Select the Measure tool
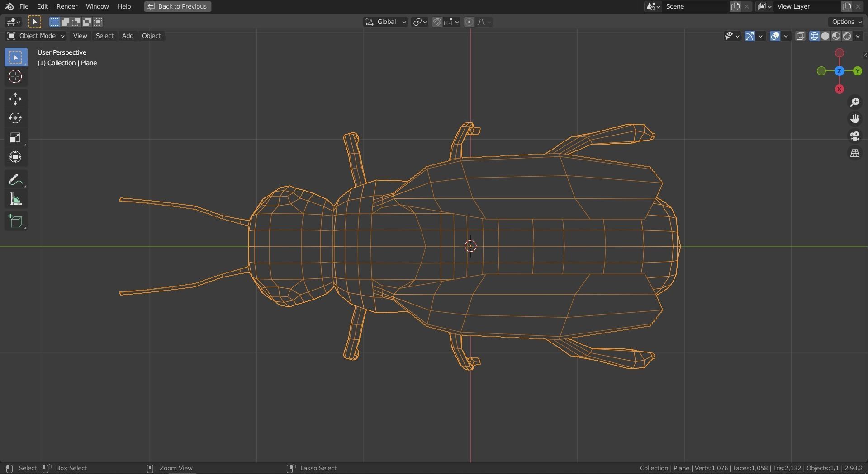Screen dimensions: 868x474 [16, 199]
